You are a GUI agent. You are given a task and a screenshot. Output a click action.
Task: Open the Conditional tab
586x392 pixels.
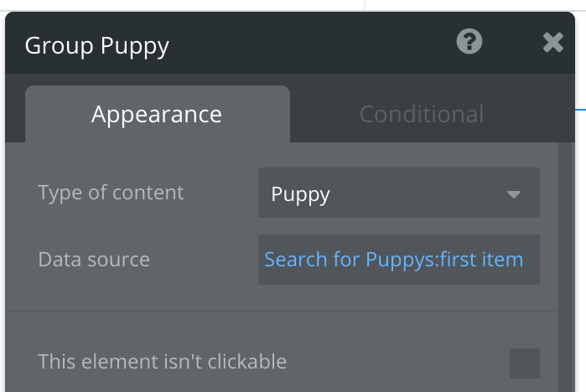421,114
